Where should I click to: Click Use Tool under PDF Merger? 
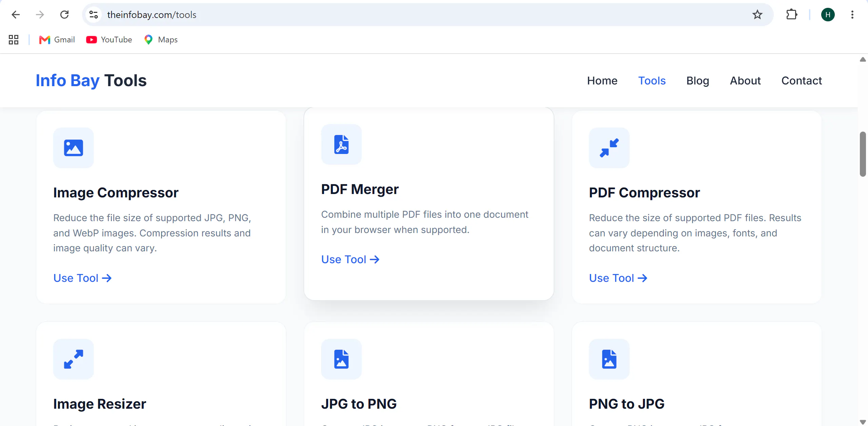(350, 259)
